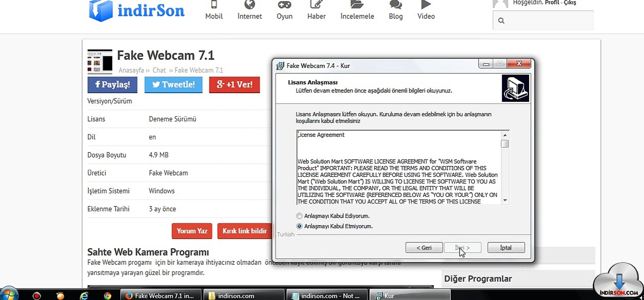Click the Profil link
The width and height of the screenshot is (644, 300).
(x=552, y=2)
